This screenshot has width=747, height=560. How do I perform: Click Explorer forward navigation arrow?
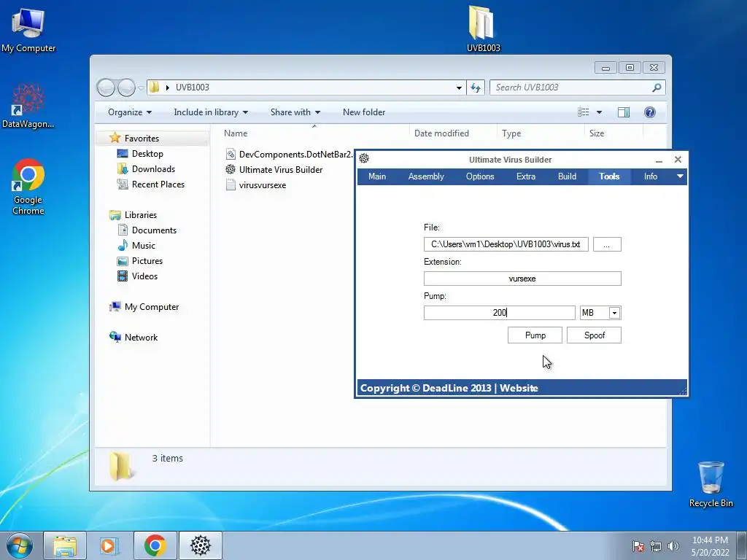126,87
